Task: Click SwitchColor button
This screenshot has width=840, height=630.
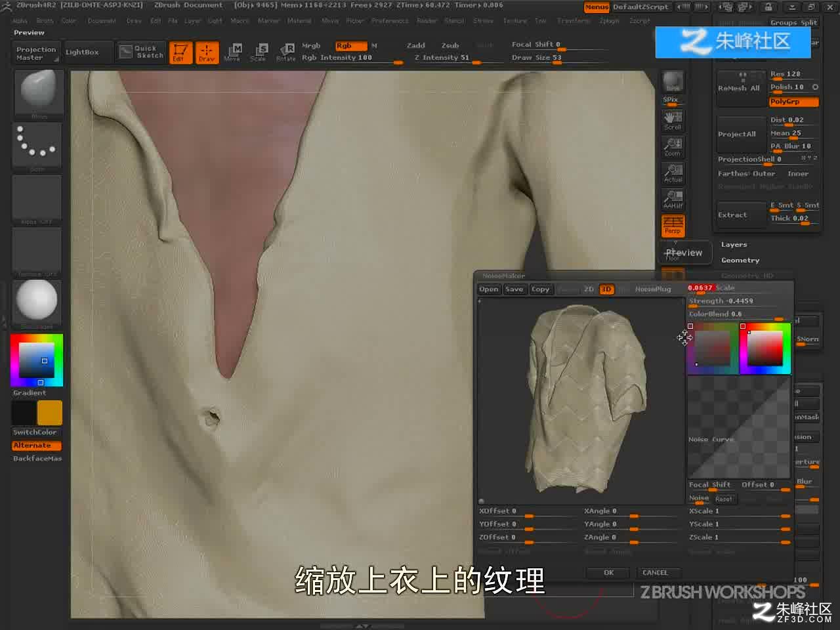Action: tap(36, 432)
